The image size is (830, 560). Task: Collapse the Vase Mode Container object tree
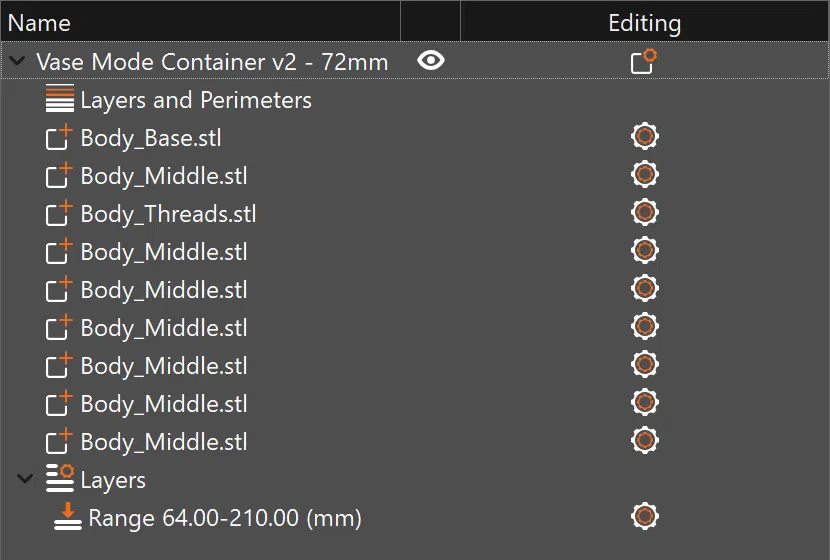point(17,61)
